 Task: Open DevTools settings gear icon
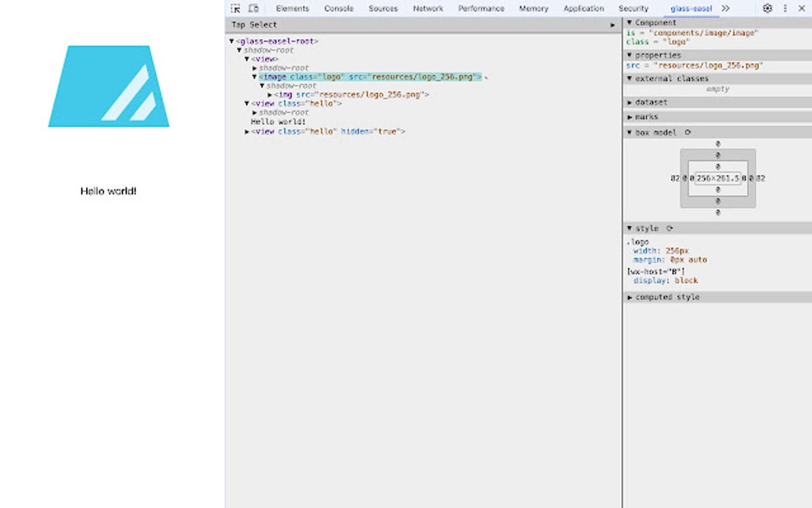(x=767, y=8)
